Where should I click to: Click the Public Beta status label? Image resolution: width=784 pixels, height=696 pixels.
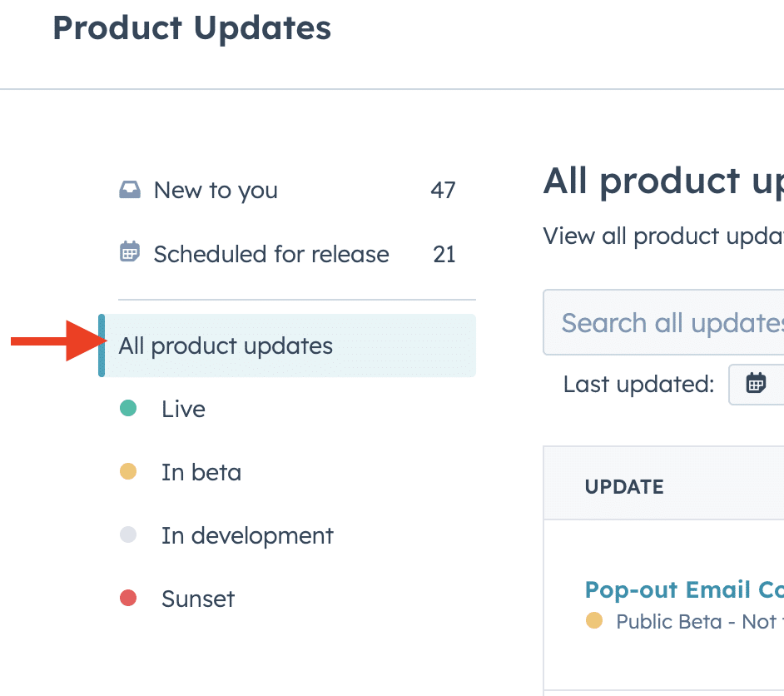699,622
